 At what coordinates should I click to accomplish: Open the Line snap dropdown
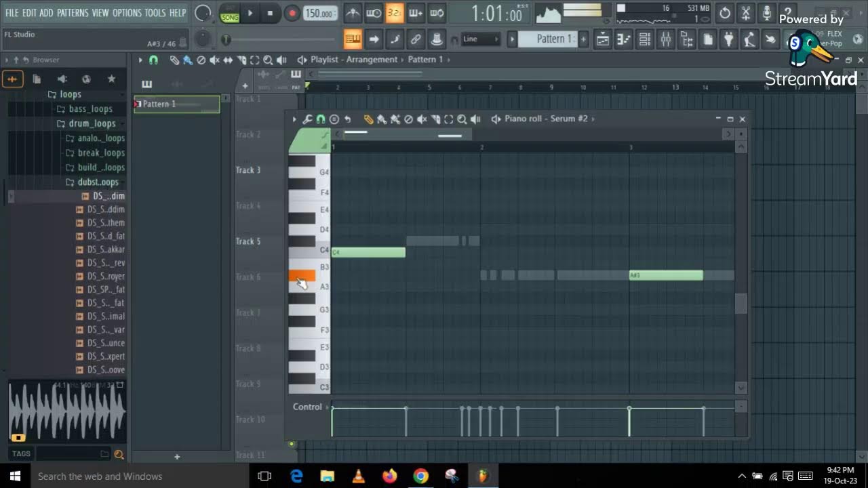[x=481, y=39]
